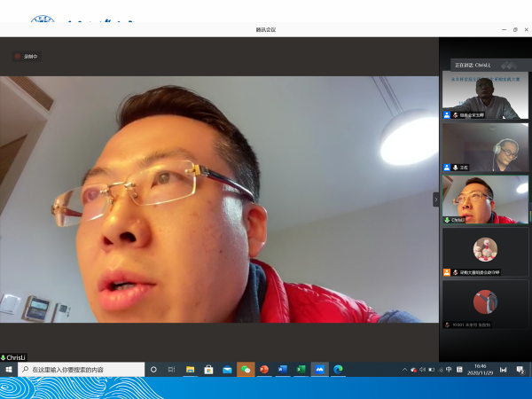The height and width of the screenshot is (399, 532).
Task: Select ChrisLi's video thumbnail in sidebar
Action: point(485,199)
